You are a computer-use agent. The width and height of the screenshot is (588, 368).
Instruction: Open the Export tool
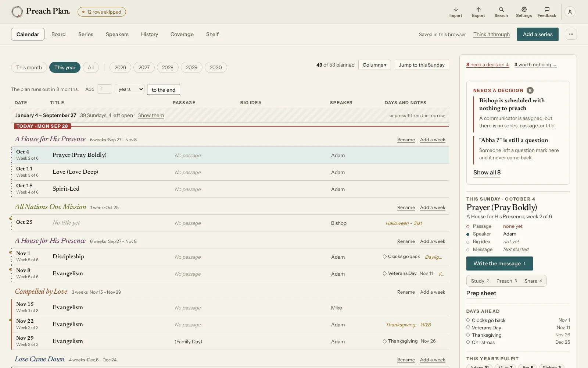pyautogui.click(x=478, y=12)
